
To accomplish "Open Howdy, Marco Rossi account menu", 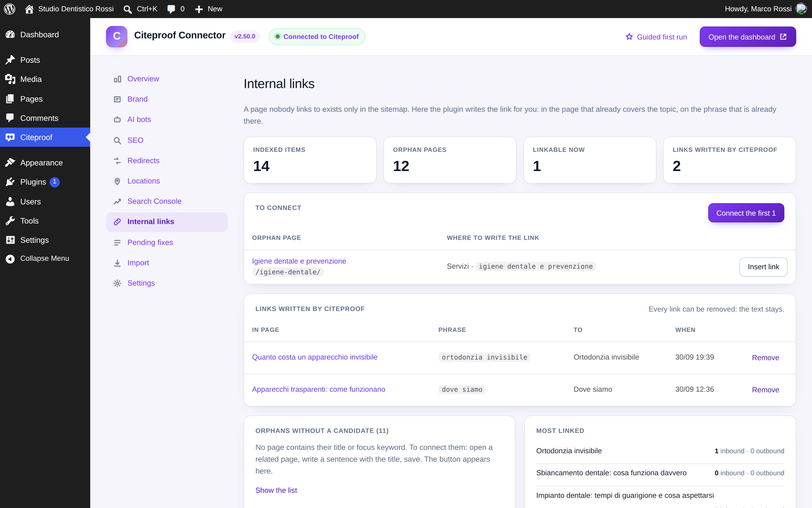I will pos(765,9).
